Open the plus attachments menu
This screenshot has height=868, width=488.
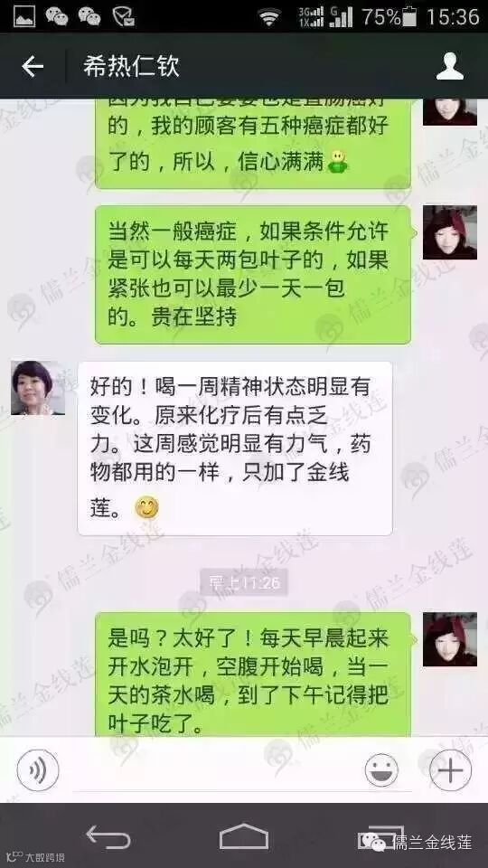point(450,770)
